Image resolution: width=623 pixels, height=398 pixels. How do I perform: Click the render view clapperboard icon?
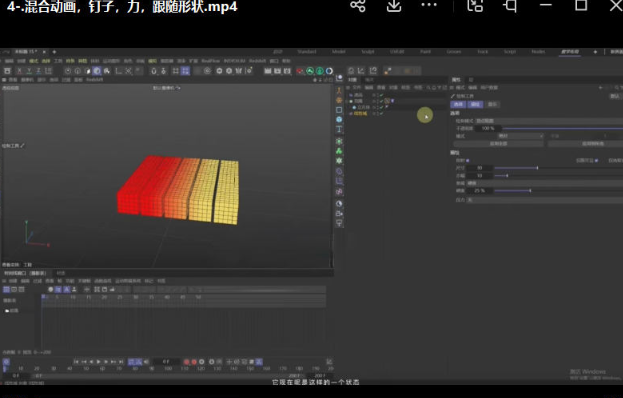268,71
